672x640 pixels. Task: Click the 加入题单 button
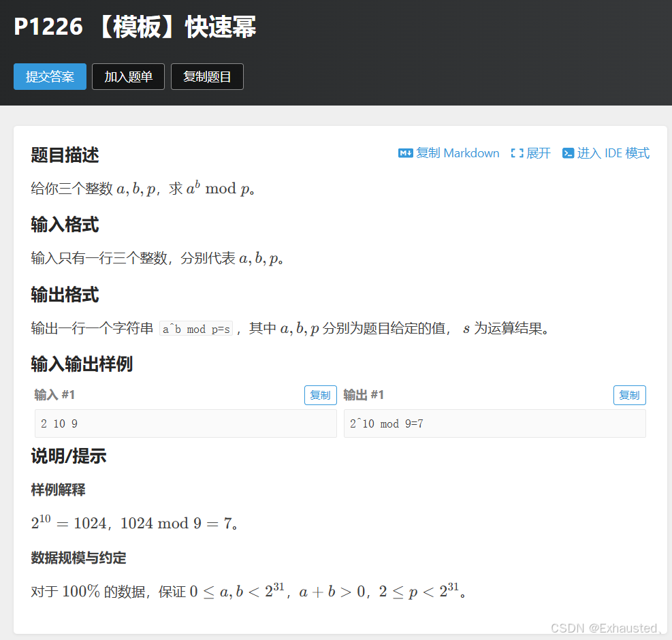pos(128,77)
